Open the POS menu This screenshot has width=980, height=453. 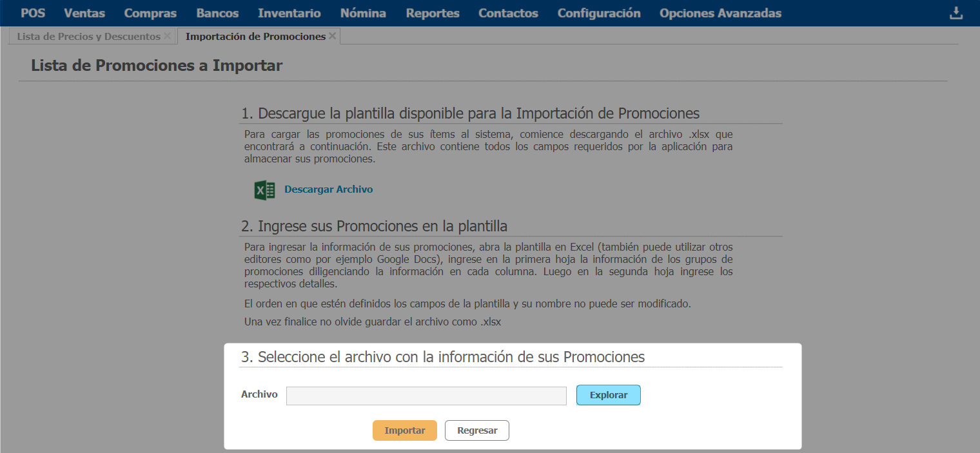[x=33, y=14]
